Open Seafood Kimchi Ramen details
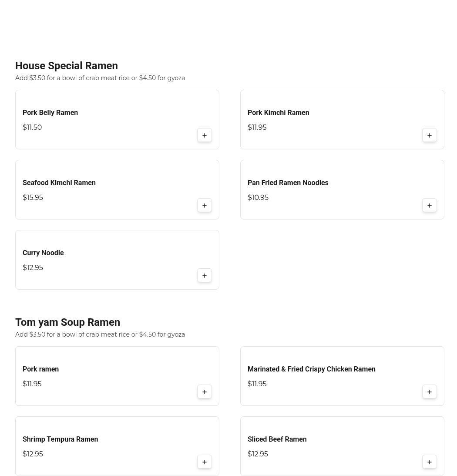457x476 pixels. pos(59,183)
